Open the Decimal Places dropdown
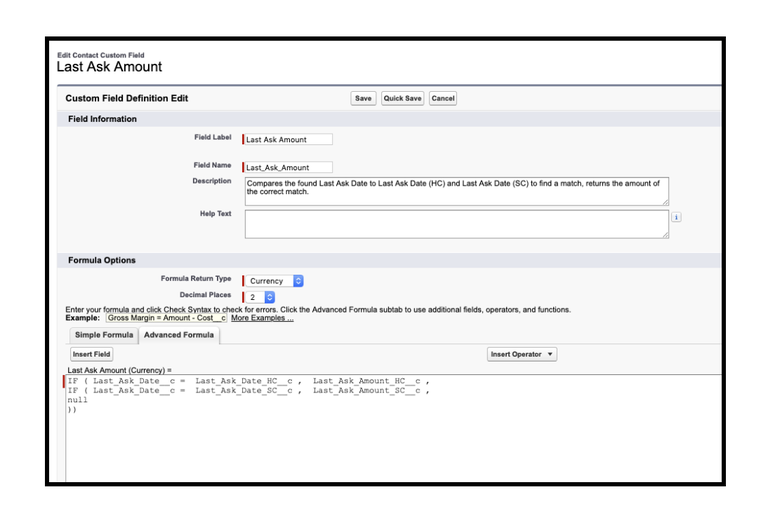The image size is (768, 513). point(260,297)
